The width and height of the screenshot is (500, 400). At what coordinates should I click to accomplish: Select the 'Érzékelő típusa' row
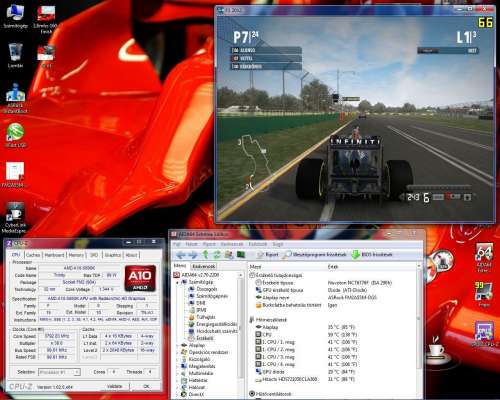pyautogui.click(x=333, y=283)
